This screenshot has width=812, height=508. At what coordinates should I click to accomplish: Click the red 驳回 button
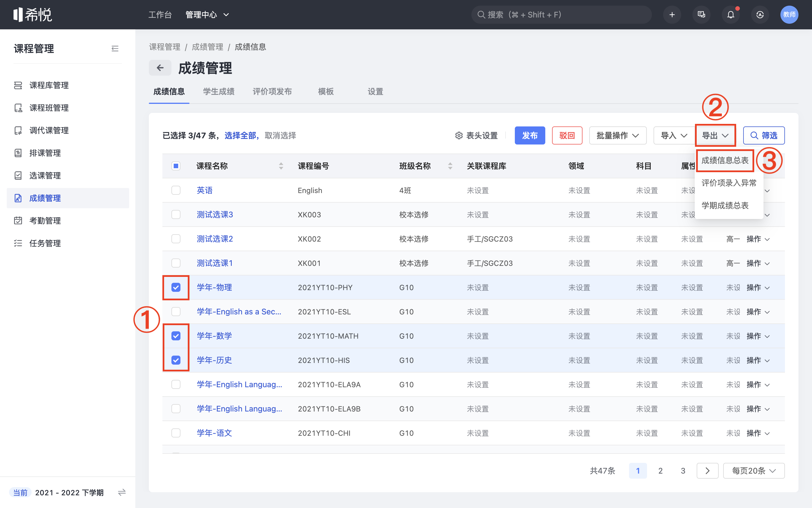(x=567, y=135)
